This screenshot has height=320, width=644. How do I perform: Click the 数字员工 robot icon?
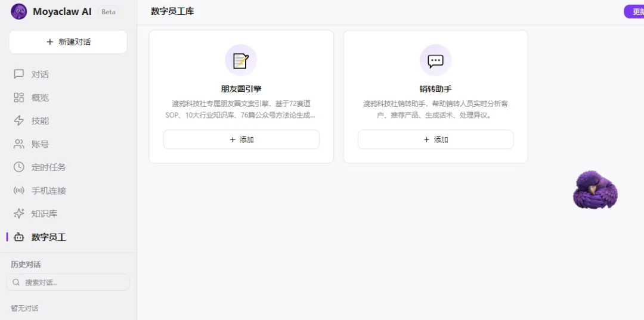tap(19, 237)
